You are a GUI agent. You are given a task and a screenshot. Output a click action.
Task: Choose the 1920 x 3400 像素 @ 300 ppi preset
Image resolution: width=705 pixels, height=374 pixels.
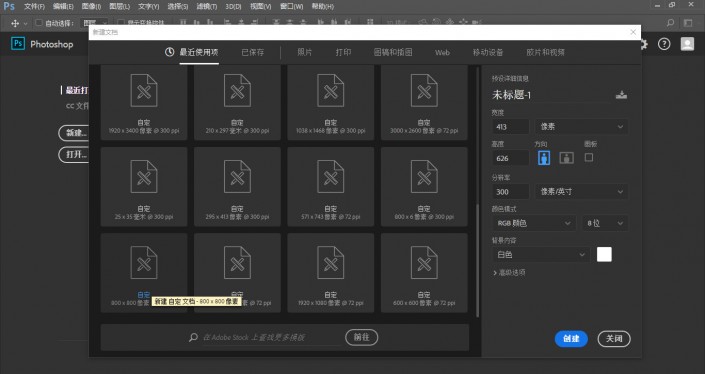[x=144, y=102]
